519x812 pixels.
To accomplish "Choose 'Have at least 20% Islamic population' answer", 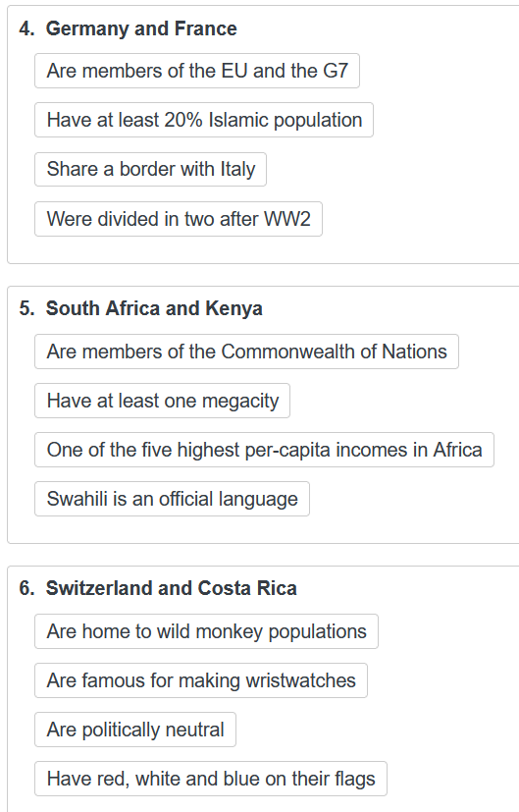I will click(x=204, y=120).
